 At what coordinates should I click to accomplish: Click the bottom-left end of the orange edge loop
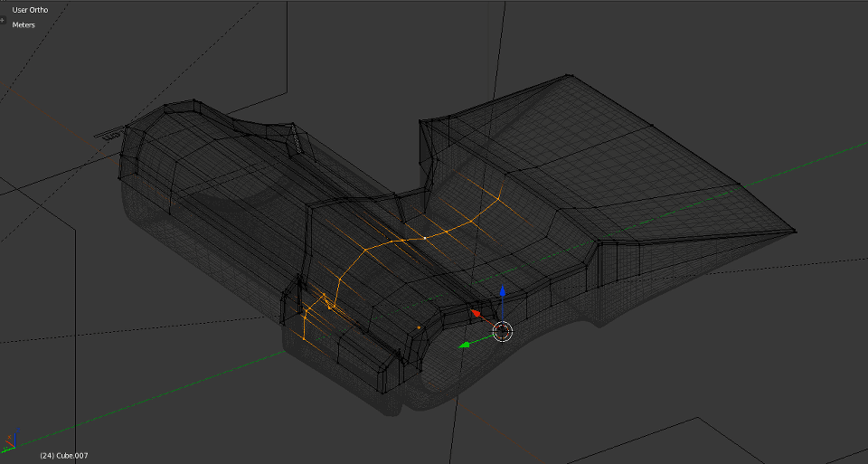pyautogui.click(x=303, y=343)
